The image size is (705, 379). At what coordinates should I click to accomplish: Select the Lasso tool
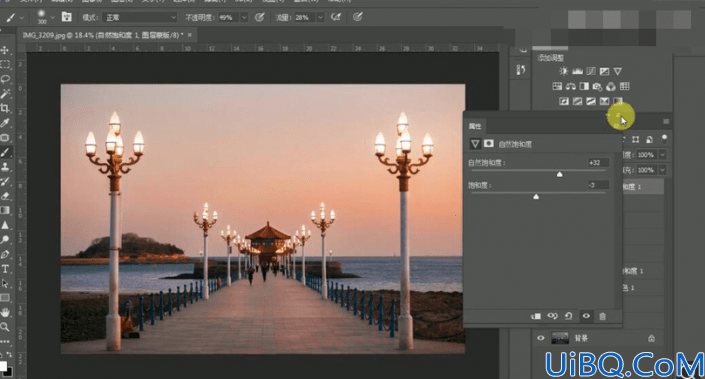coord(5,79)
